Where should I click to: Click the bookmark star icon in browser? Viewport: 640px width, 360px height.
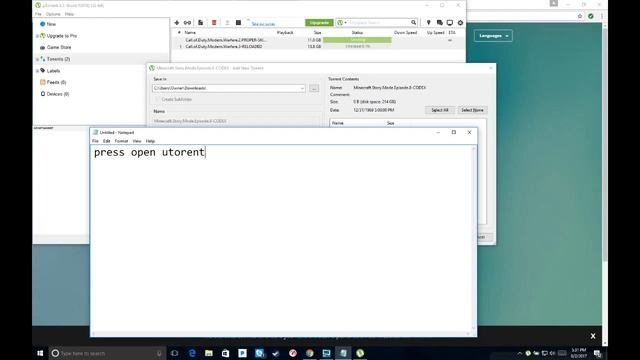click(580, 16)
